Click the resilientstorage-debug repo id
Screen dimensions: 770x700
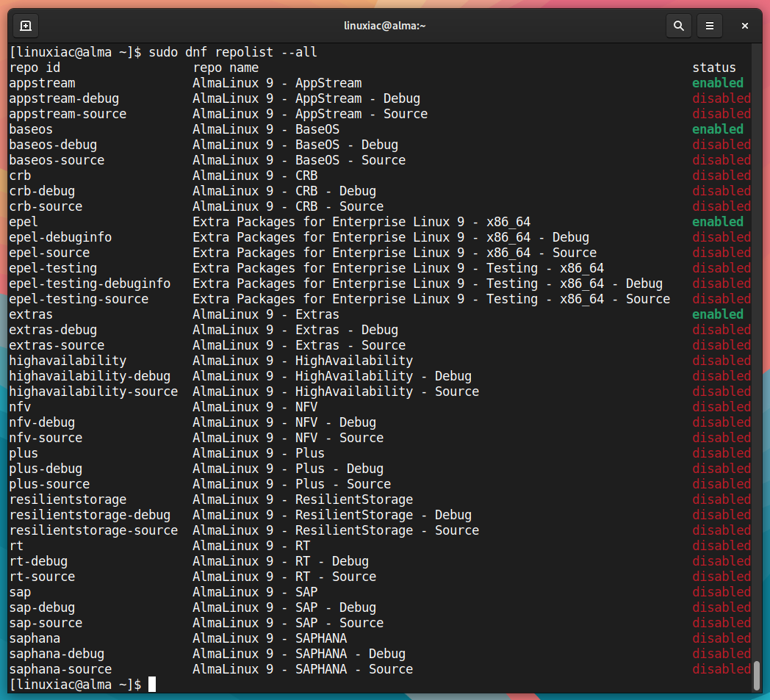tap(90, 514)
